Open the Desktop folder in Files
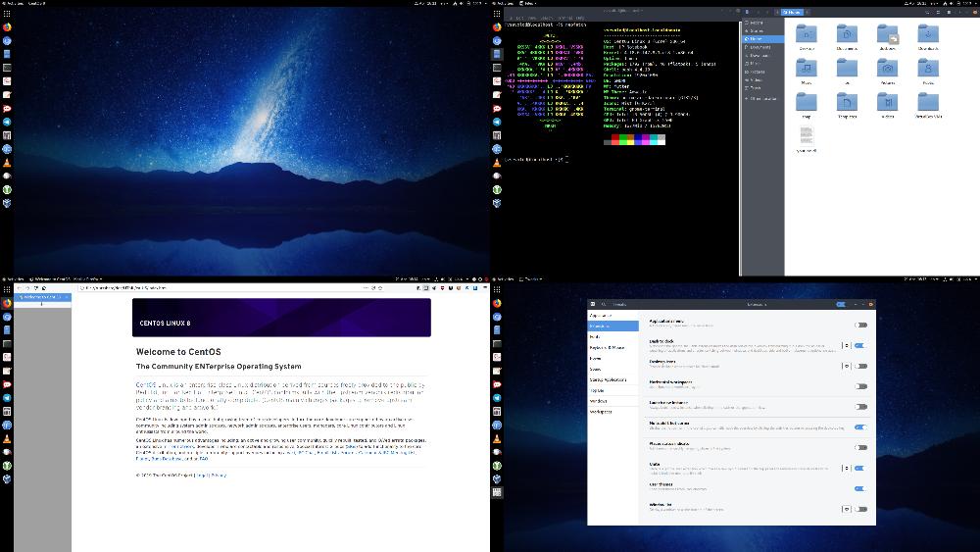 [x=807, y=36]
